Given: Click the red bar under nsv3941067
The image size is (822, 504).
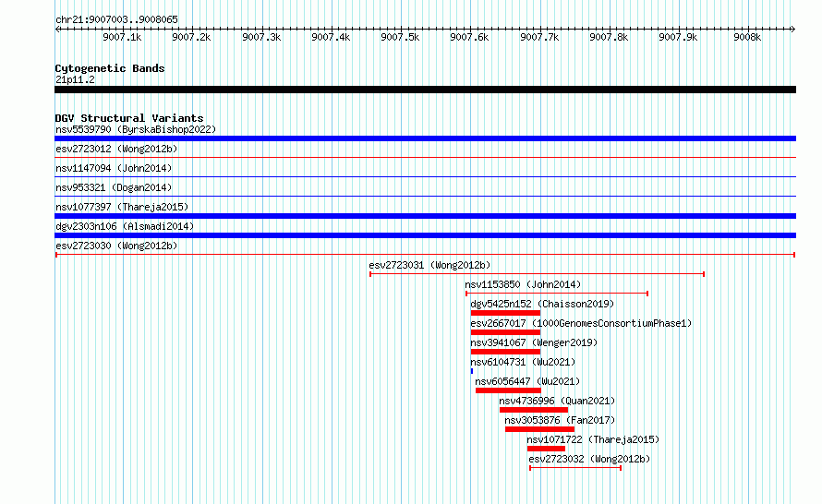Looking at the screenshot, I should (505, 352).
